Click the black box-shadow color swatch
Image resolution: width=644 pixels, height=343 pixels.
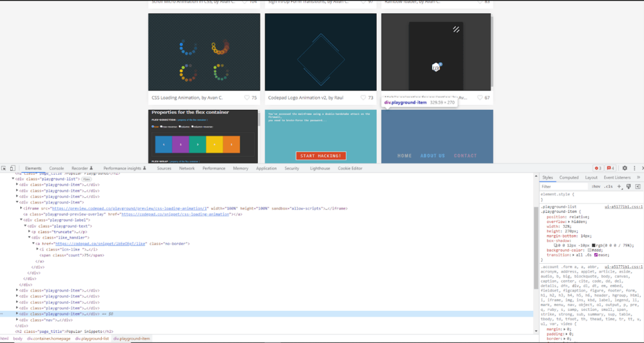[594, 246]
